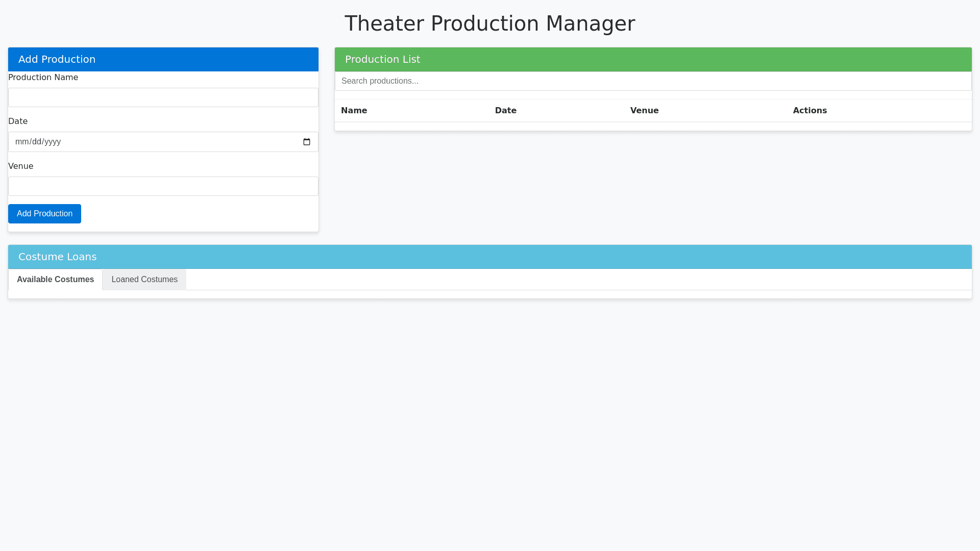This screenshot has height=551, width=980.
Task: Open the calendar picker in Date field
Action: tap(306, 142)
